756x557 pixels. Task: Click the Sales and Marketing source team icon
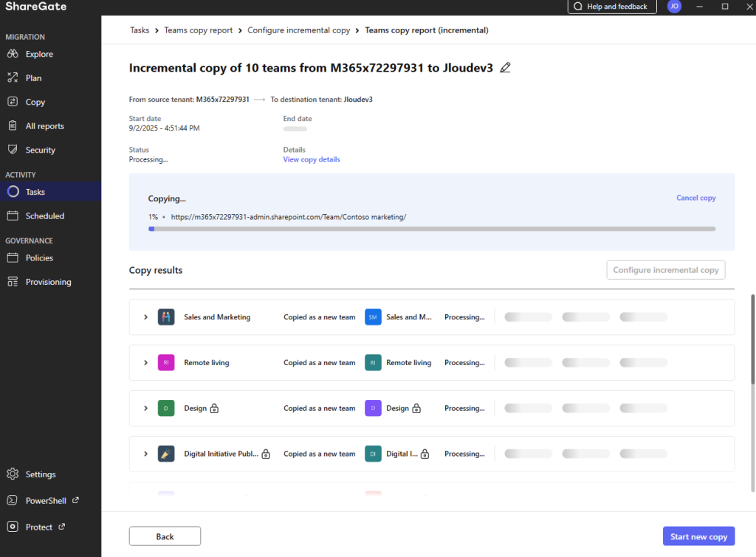click(x=166, y=317)
